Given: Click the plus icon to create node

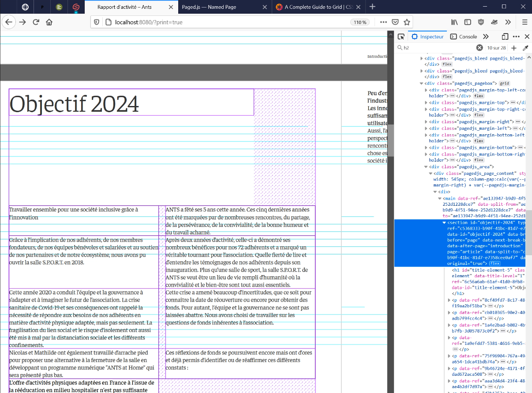Looking at the screenshot, I should [514, 48].
